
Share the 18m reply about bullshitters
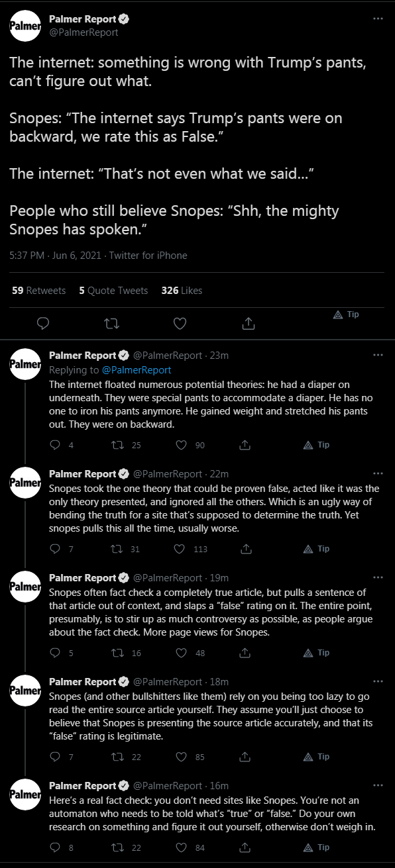[x=246, y=757]
